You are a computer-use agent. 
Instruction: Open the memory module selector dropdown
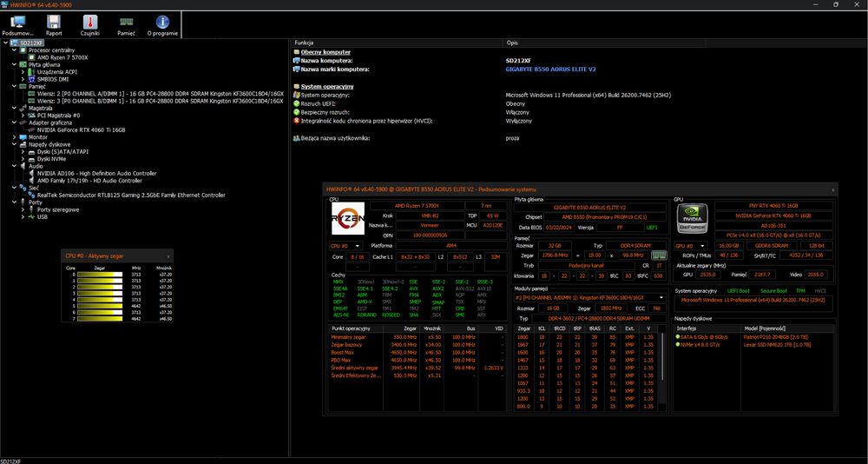click(x=589, y=298)
